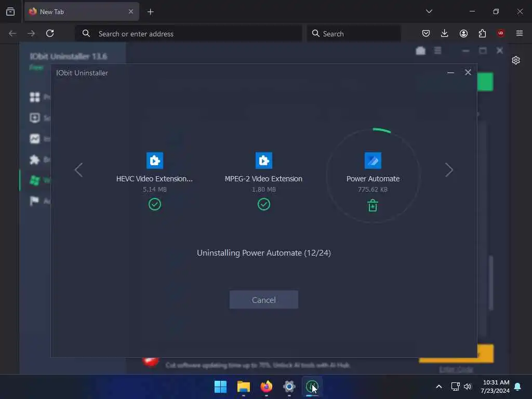Open the Firefox hamburger menu
Image resolution: width=532 pixels, height=399 pixels.
click(519, 33)
